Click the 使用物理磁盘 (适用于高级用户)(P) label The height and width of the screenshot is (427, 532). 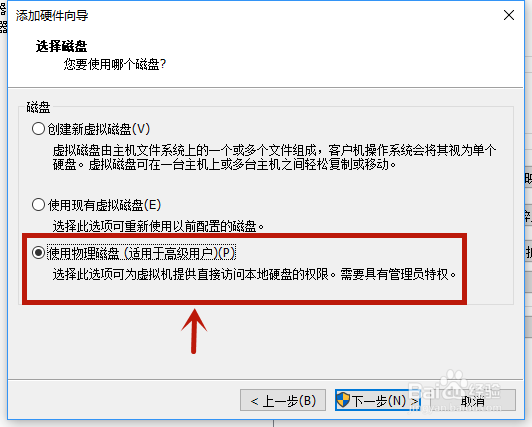point(141,253)
